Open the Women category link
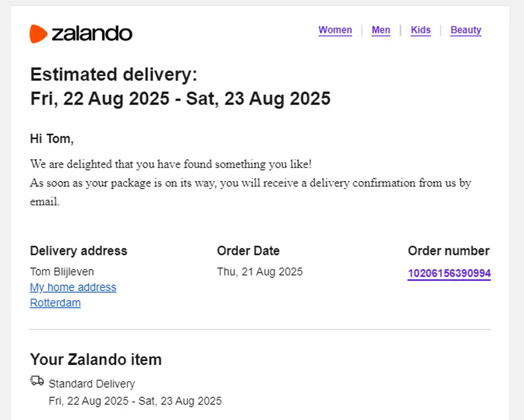524x420 pixels. (335, 30)
